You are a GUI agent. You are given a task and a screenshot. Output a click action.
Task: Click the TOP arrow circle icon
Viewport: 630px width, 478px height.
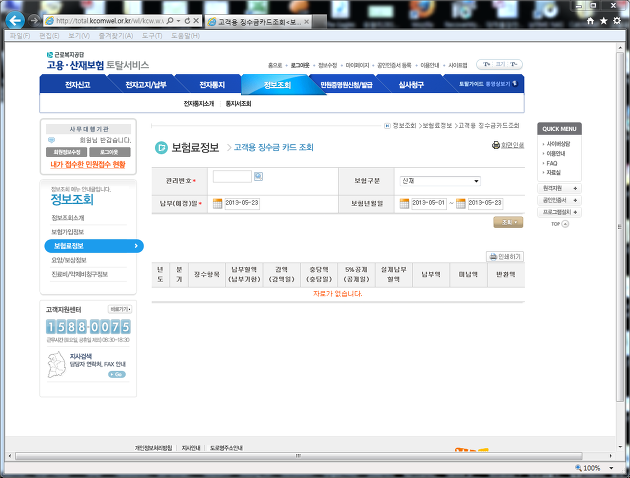[x=565, y=224]
